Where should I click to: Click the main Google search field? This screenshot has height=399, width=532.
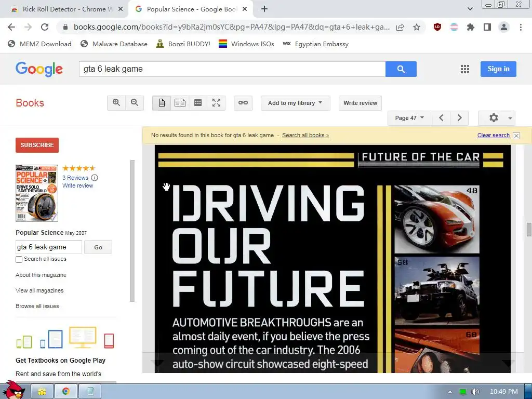(x=232, y=69)
